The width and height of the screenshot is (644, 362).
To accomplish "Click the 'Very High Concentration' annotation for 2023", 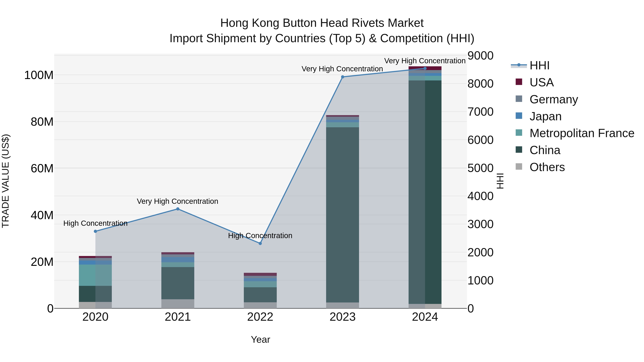I will [x=342, y=69].
